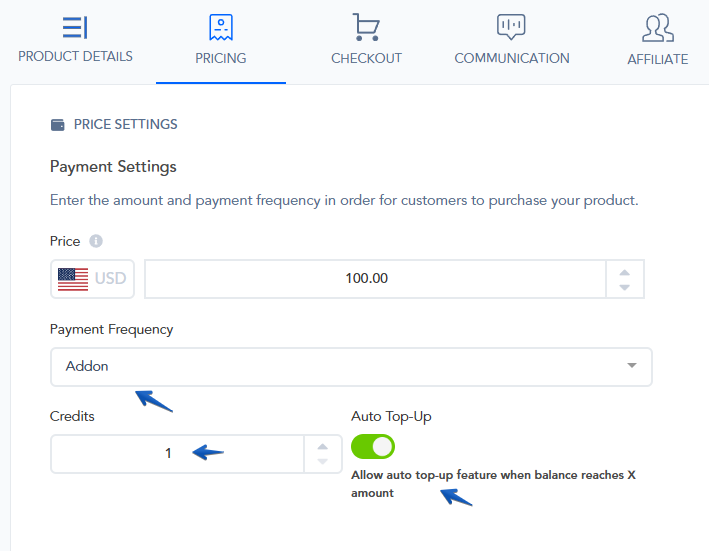
Task: Go to the Communication tab
Action: click(511, 58)
